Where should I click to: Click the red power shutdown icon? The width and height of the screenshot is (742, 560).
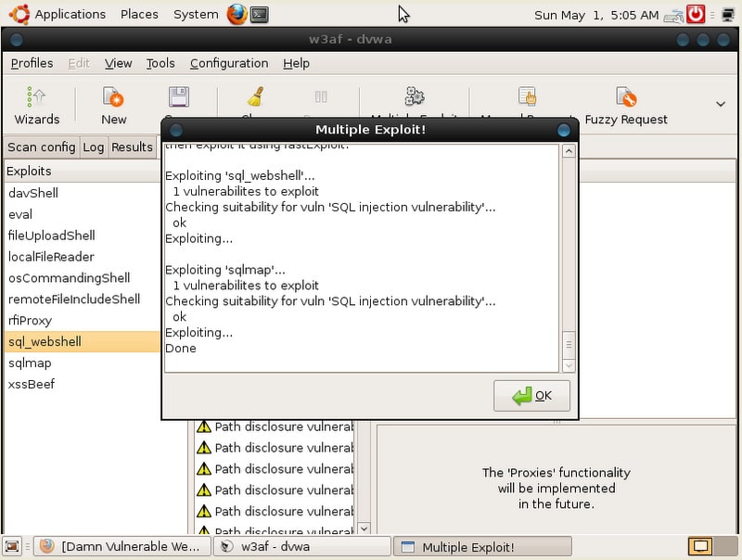click(696, 14)
